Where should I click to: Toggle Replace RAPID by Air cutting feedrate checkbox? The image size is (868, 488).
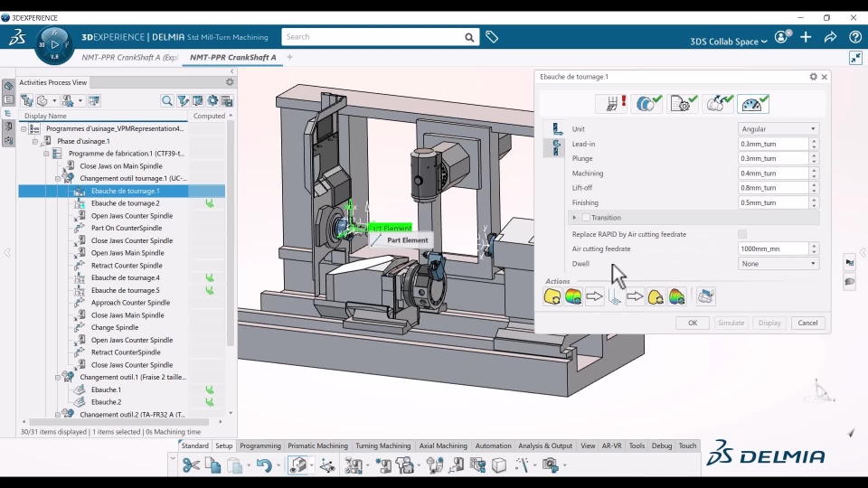coord(742,234)
